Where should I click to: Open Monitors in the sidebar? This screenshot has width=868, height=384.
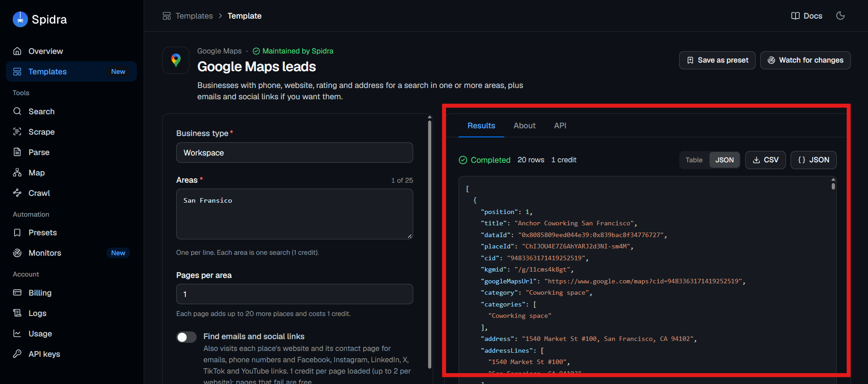(72, 253)
